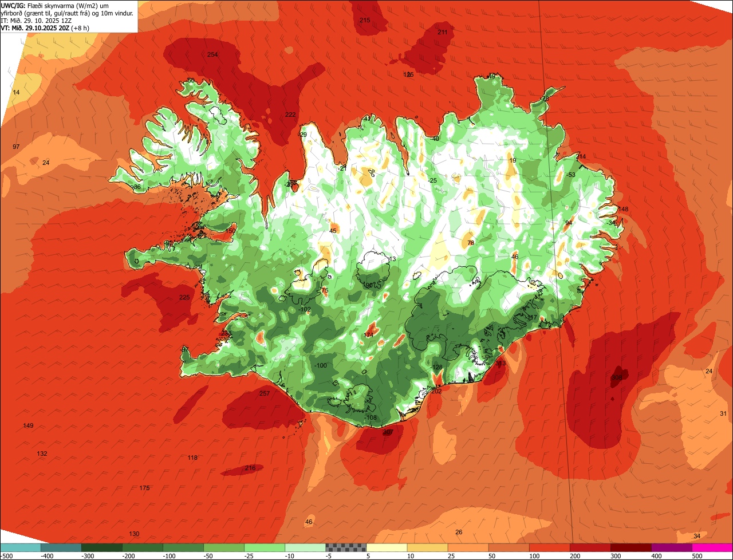The height and width of the screenshot is (560, 733).
Task: Click the map value 313
Action: (501, 364)
